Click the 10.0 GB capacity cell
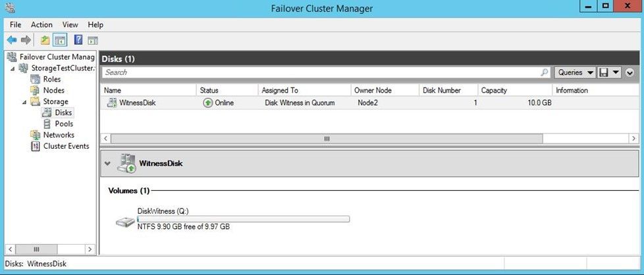 pos(539,103)
